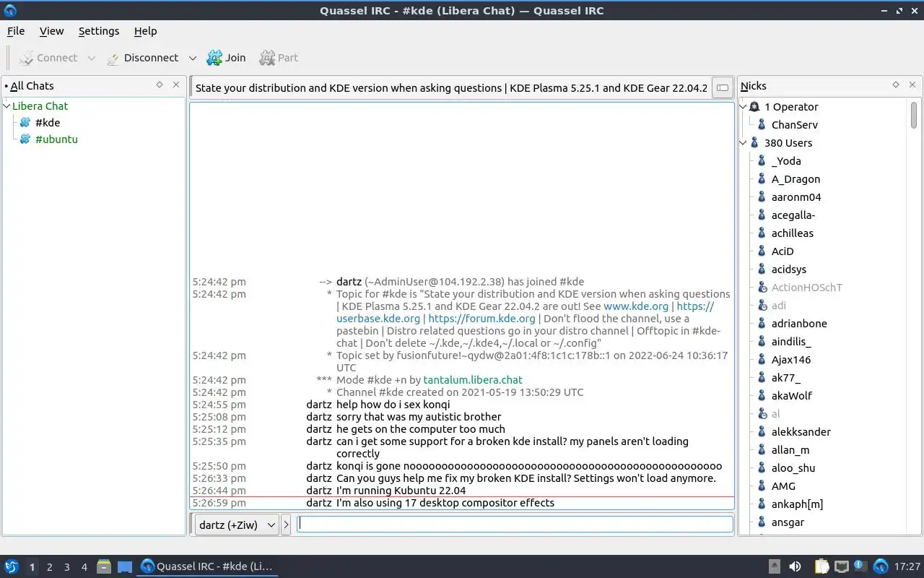Click the Connect toolbar button

pos(48,58)
